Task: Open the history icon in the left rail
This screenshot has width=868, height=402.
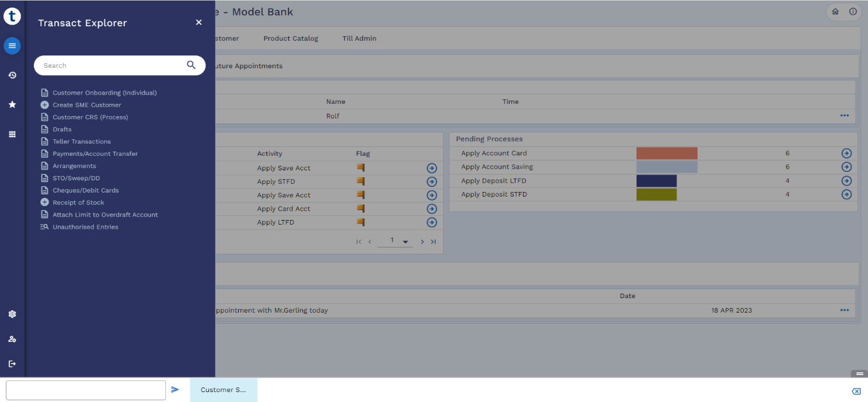Action: pos(12,75)
